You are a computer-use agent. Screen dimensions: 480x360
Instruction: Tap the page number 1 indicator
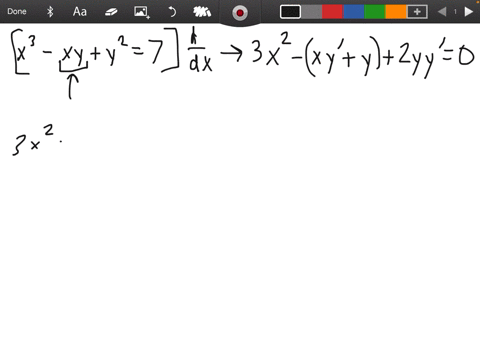[x=455, y=12]
